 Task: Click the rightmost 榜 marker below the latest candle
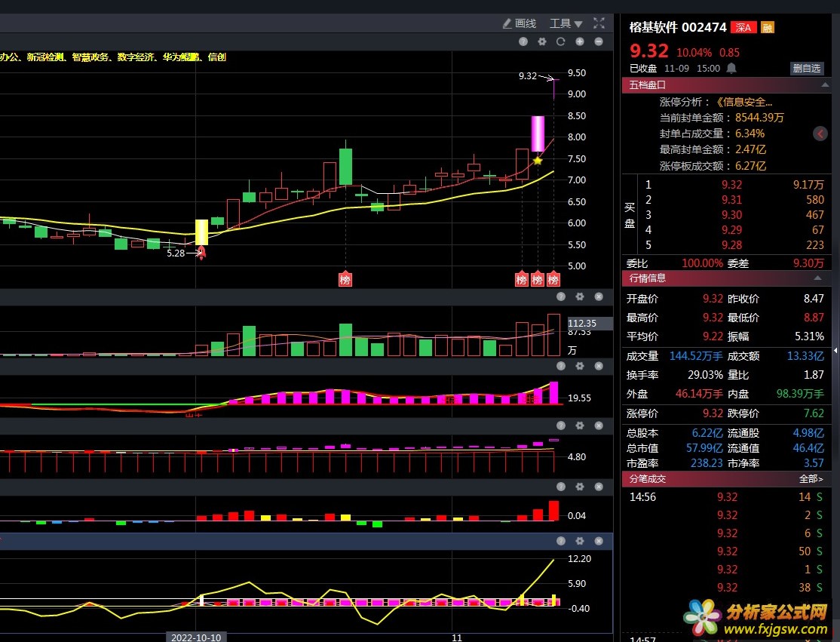tap(553, 279)
